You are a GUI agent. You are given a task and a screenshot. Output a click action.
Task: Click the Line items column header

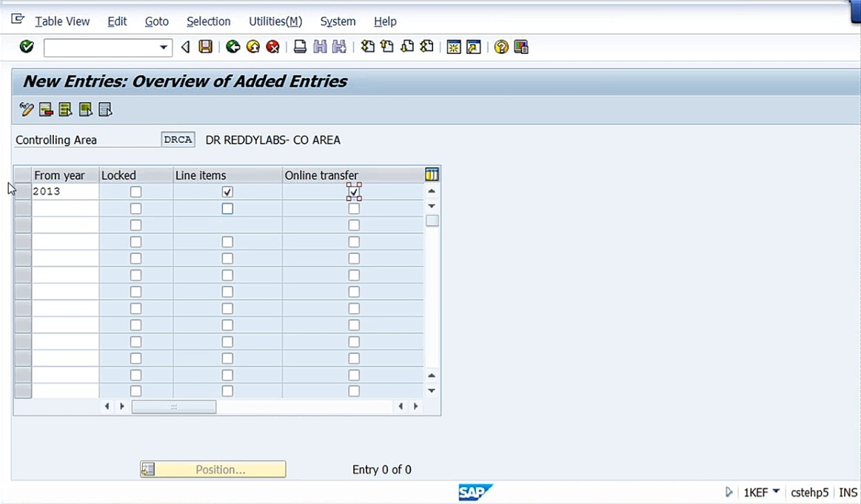(x=227, y=175)
